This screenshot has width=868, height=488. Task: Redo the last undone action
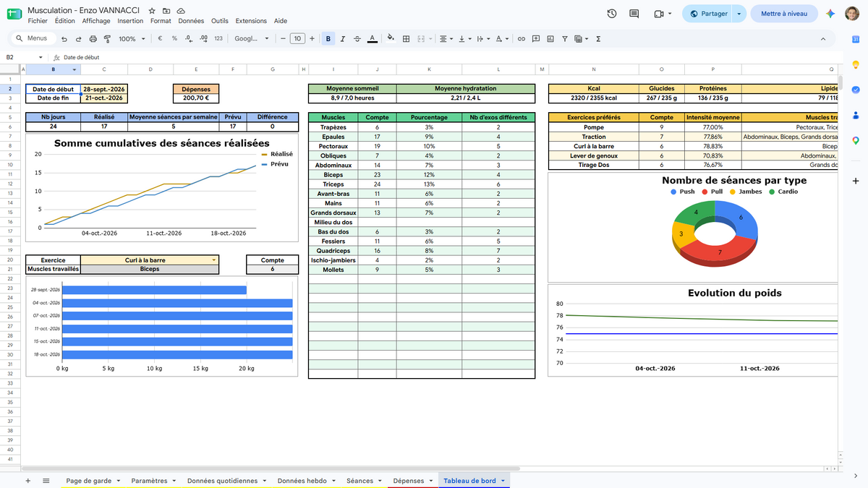click(x=79, y=39)
